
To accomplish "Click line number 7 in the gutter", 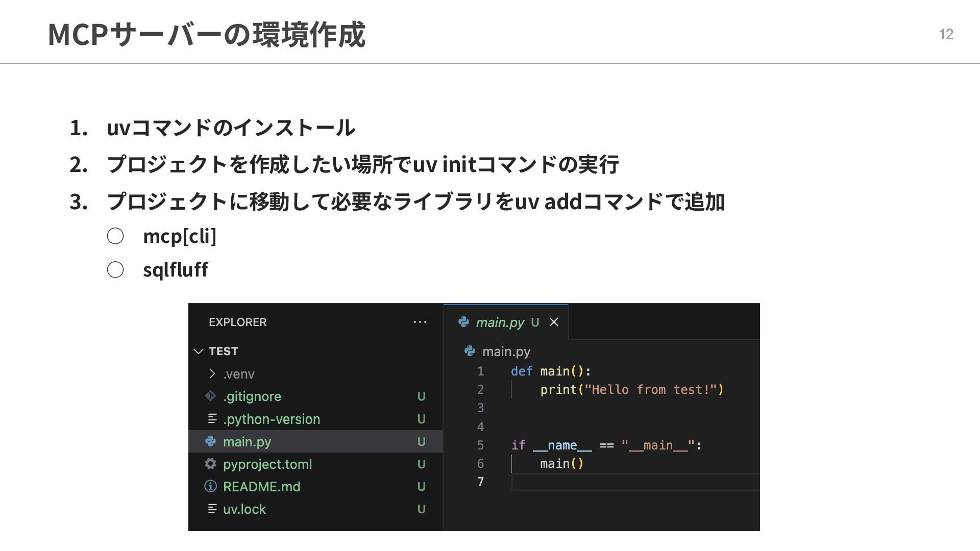I will (x=480, y=482).
